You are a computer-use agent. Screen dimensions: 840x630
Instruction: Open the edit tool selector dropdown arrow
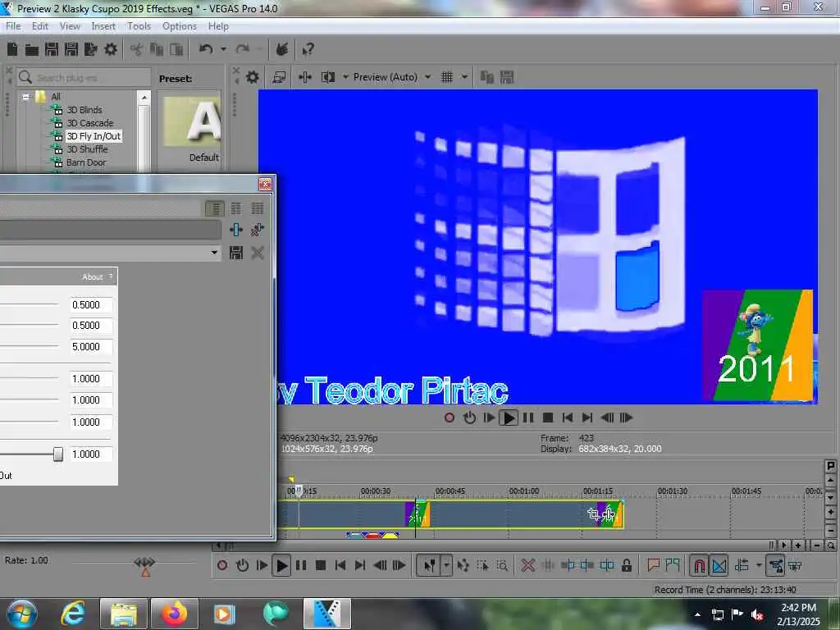pos(445,565)
